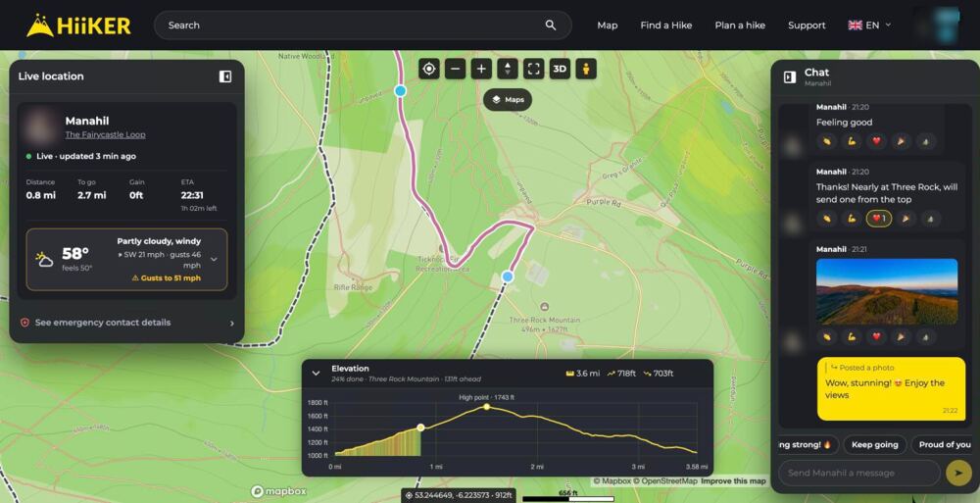This screenshot has width=980, height=503.
Task: Expand the weather details chevron
Action: [214, 259]
